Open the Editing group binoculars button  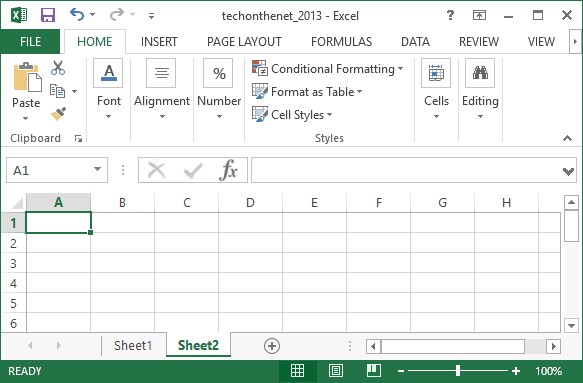pos(480,89)
